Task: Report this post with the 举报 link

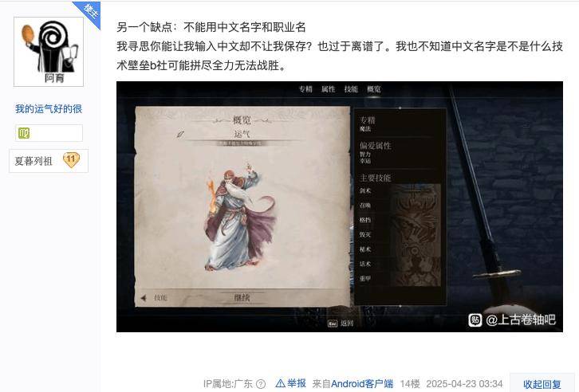Action: click(x=297, y=383)
